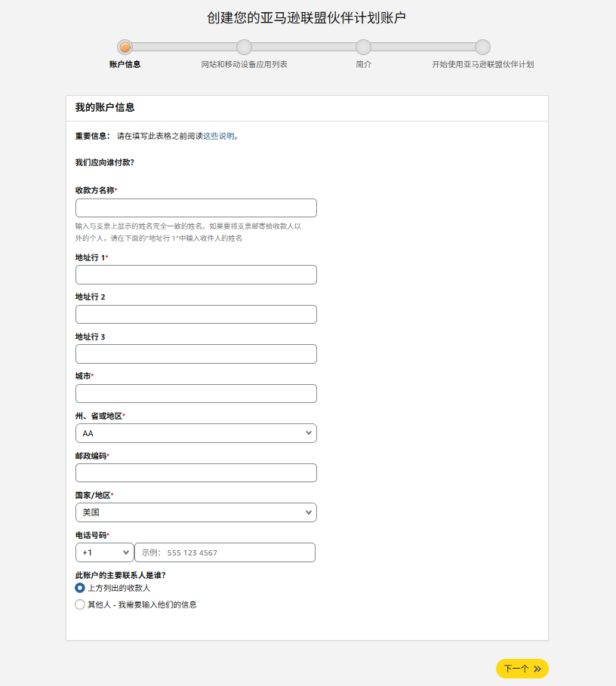The image size is (616, 686).
Task: Click the 网站和移动设备应用列表 progress step circle
Action: click(x=243, y=47)
